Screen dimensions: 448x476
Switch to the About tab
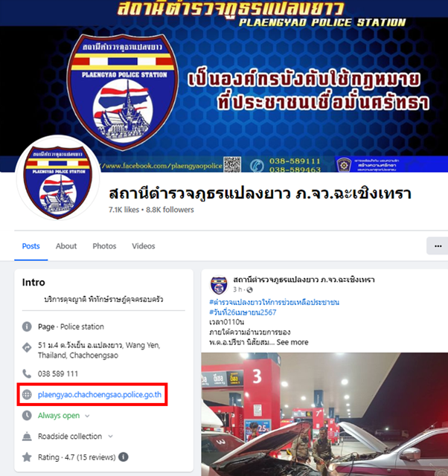[66, 246]
